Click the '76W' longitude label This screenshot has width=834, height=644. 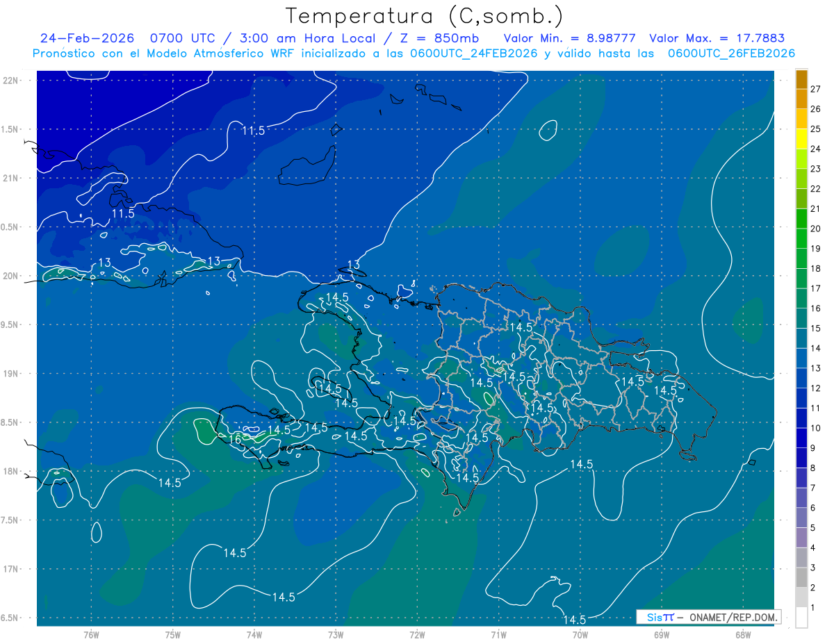click(x=91, y=634)
